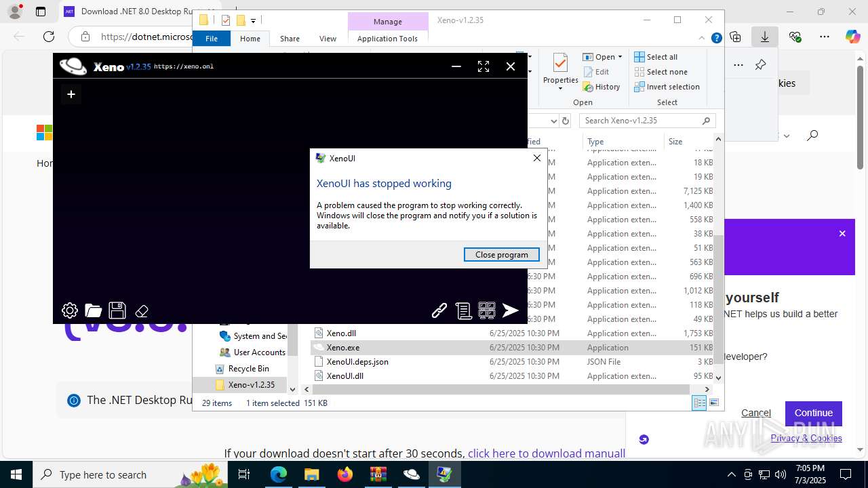Click here to download manually link
Image resolution: width=868 pixels, height=488 pixels.
click(547, 453)
